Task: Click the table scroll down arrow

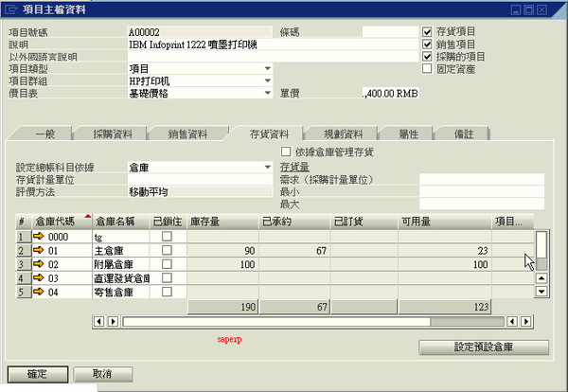Action: [x=541, y=292]
